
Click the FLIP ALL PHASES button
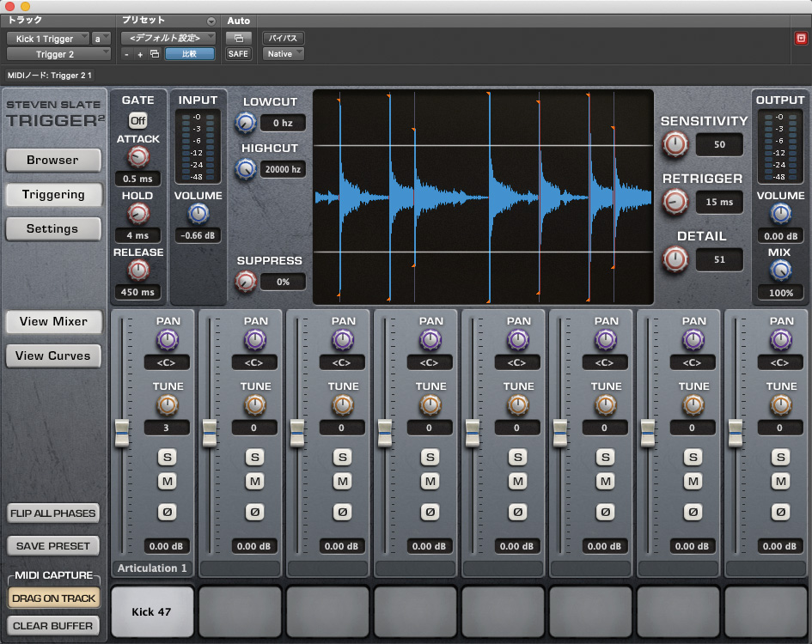[52, 513]
